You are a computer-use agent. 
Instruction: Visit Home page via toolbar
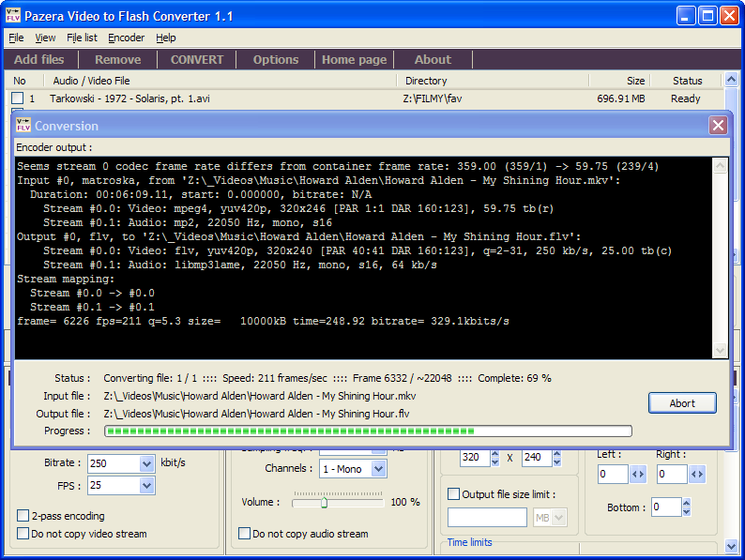click(x=355, y=59)
